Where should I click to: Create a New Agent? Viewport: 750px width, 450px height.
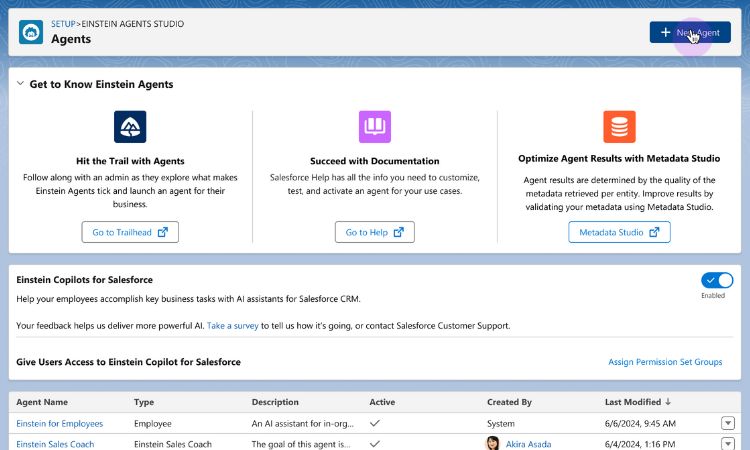click(x=690, y=32)
